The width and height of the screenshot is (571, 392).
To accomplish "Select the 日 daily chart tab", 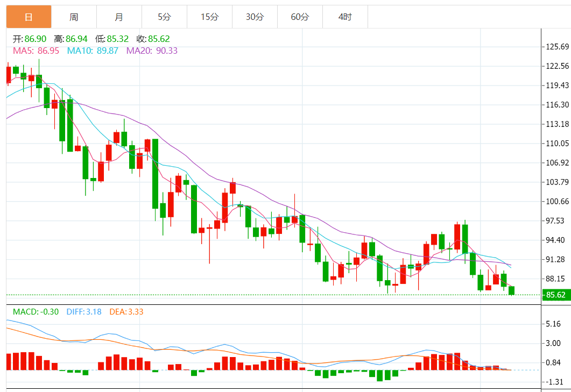I will 29,17.
